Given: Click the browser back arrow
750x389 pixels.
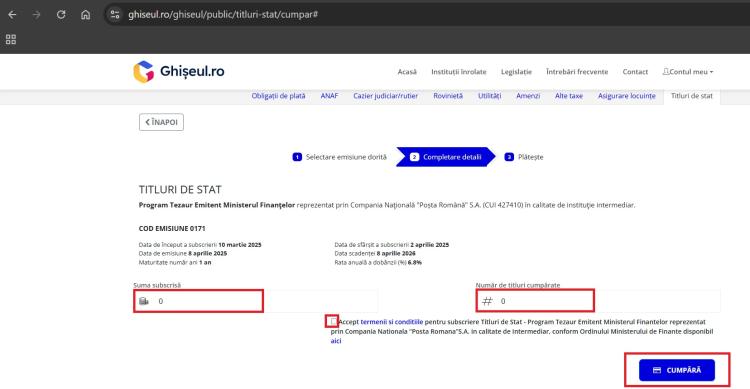Looking at the screenshot, I should tap(12, 14).
